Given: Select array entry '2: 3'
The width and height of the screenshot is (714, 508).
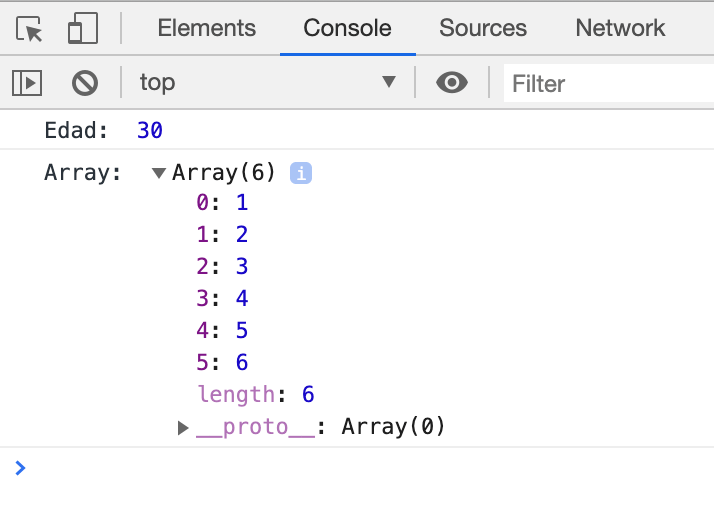Looking at the screenshot, I should [x=222, y=266].
